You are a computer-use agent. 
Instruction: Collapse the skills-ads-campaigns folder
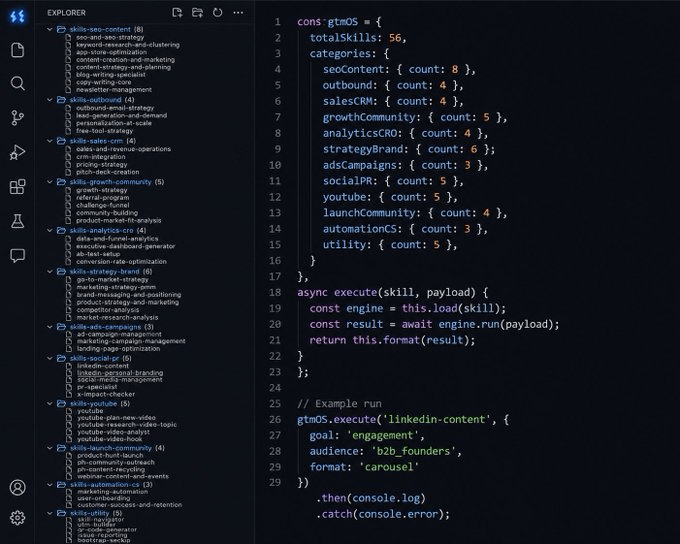[49, 327]
